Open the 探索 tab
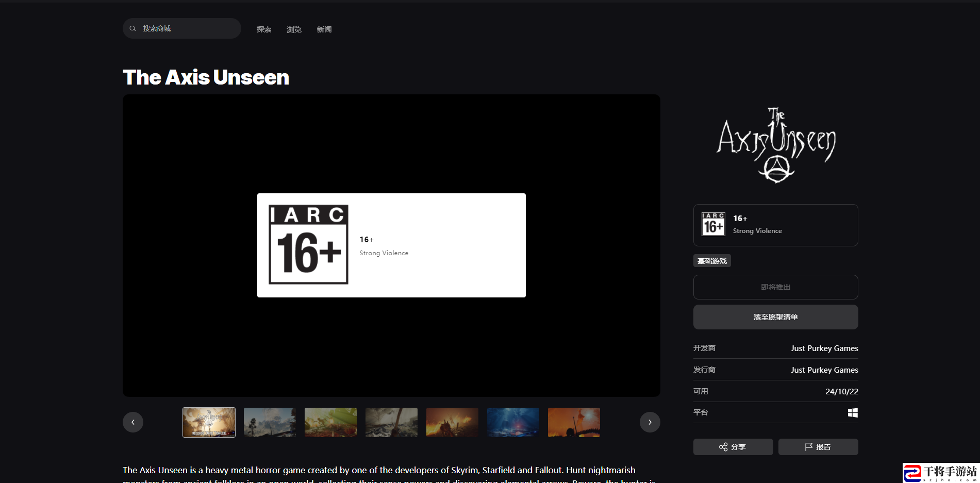This screenshot has width=980, height=483. (x=264, y=29)
